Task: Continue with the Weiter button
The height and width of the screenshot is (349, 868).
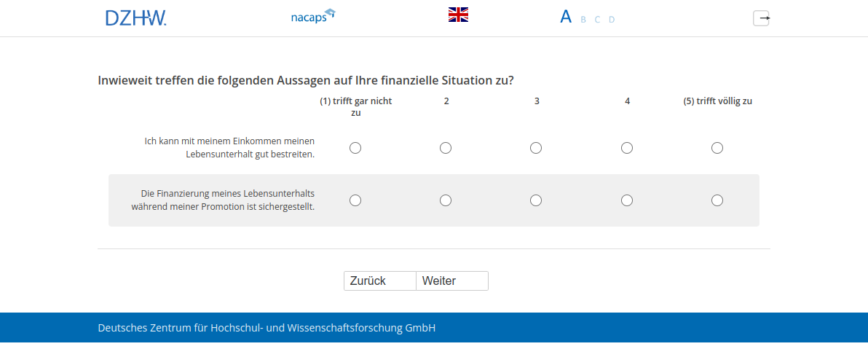Action: tap(451, 281)
